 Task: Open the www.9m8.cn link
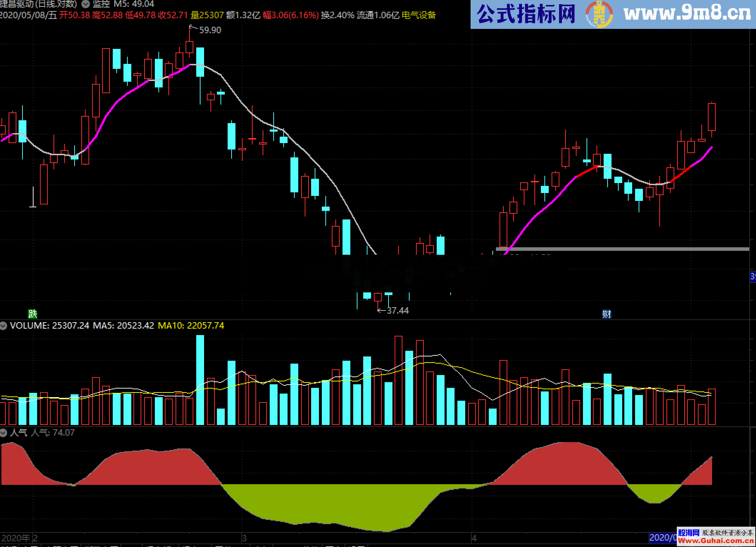[687, 14]
